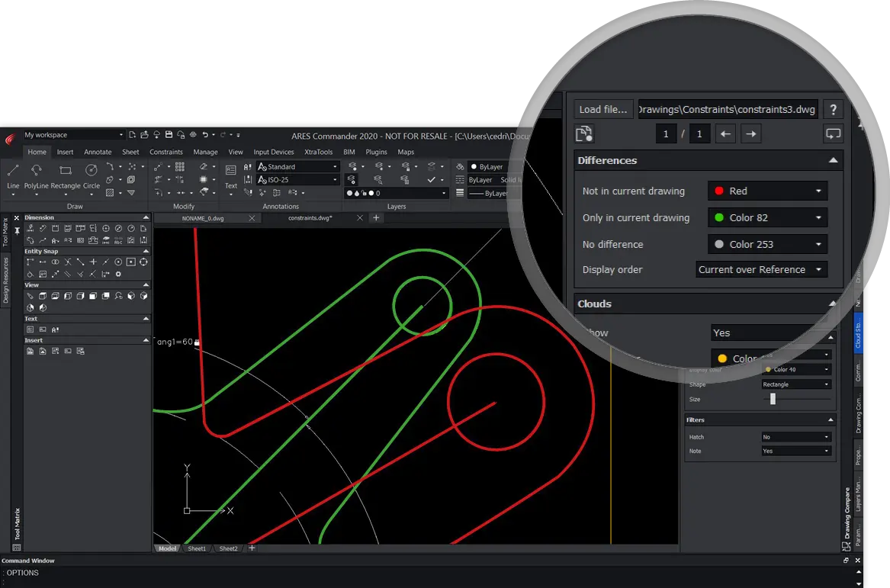Click the comment bubble icon in compare panel
890x588 pixels.
(833, 134)
